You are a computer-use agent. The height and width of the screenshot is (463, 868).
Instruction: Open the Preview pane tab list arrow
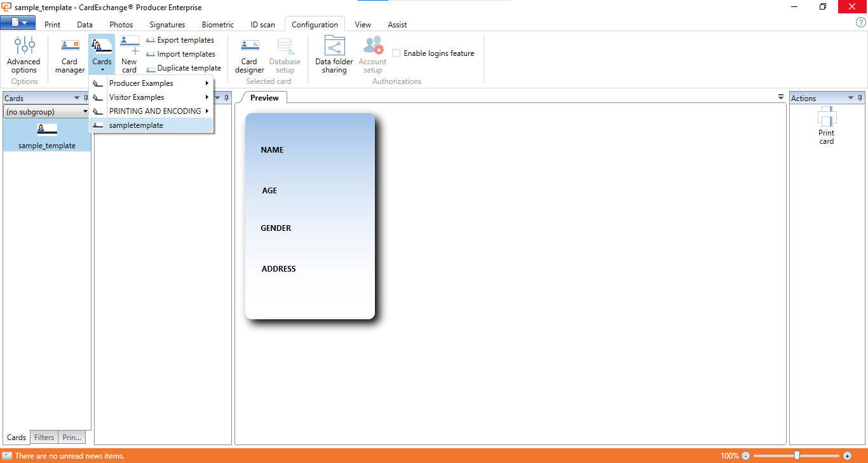(781, 97)
